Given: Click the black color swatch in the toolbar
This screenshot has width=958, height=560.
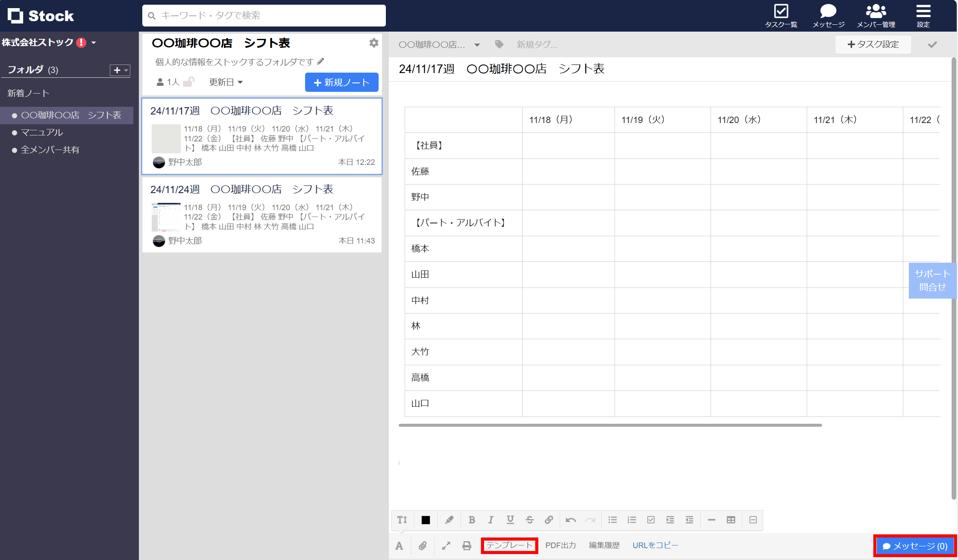Looking at the screenshot, I should pyautogui.click(x=425, y=520).
